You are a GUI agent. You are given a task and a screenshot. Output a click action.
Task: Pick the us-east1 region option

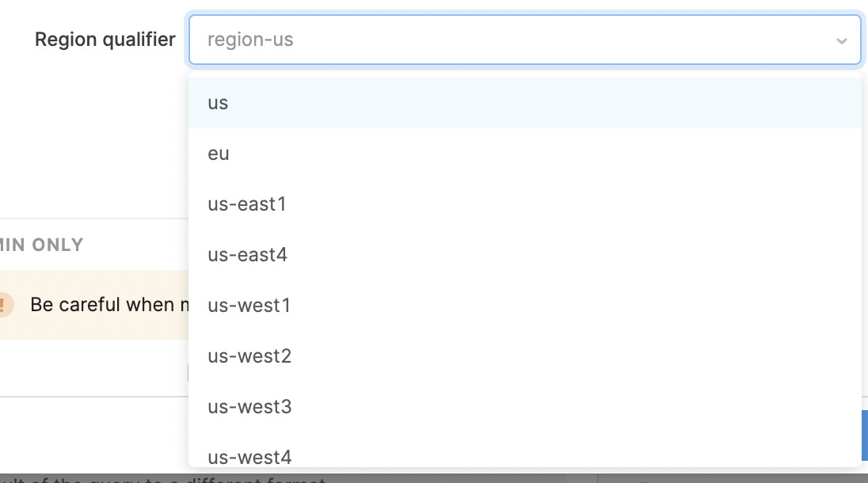[525, 204]
